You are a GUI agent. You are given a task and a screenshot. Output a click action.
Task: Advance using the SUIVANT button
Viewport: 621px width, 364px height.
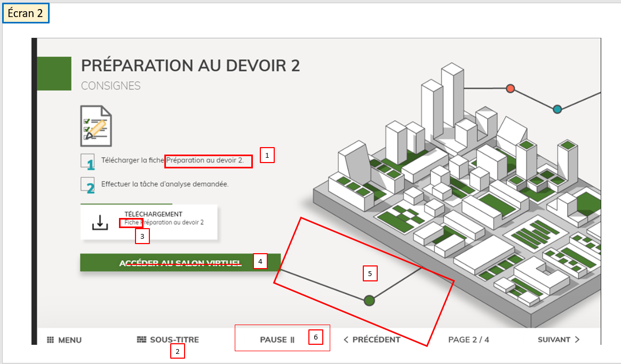pyautogui.click(x=558, y=339)
